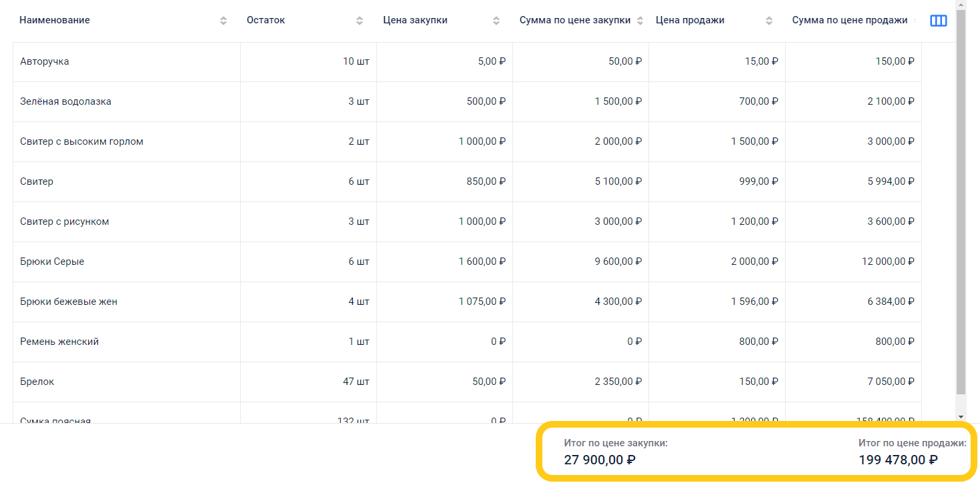Viewport: 980px width, 483px height.
Task: Select the Брюки Серые row
Action: 467,262
